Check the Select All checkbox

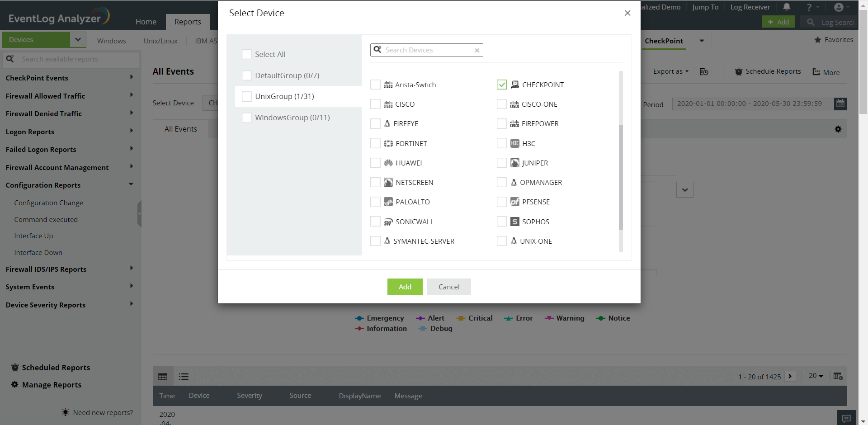pos(247,54)
